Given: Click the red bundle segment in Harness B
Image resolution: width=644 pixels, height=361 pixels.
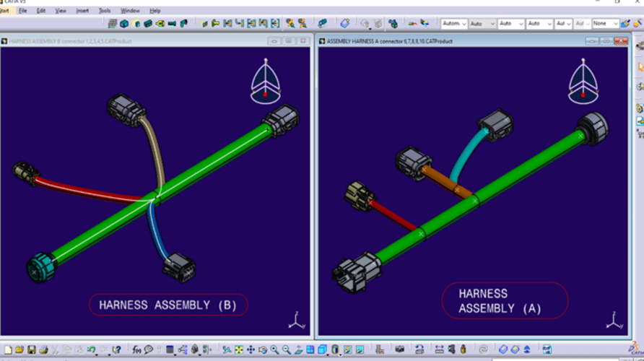Looking at the screenshot, I should (x=87, y=188).
